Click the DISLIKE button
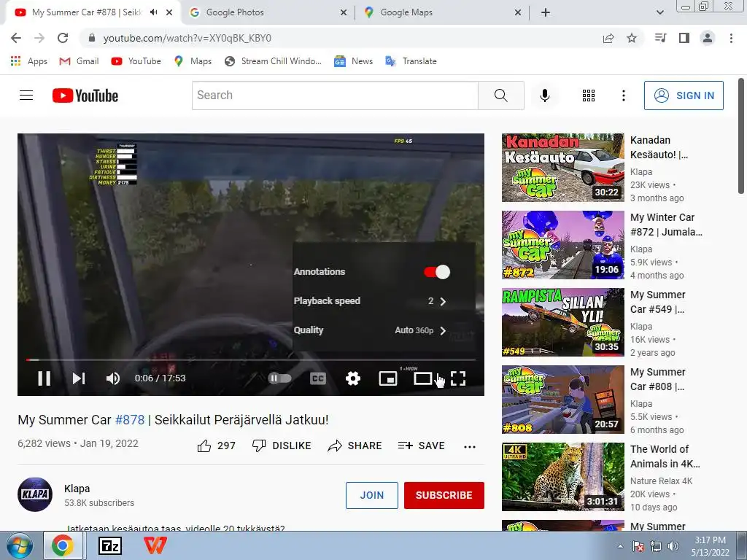 coord(282,446)
